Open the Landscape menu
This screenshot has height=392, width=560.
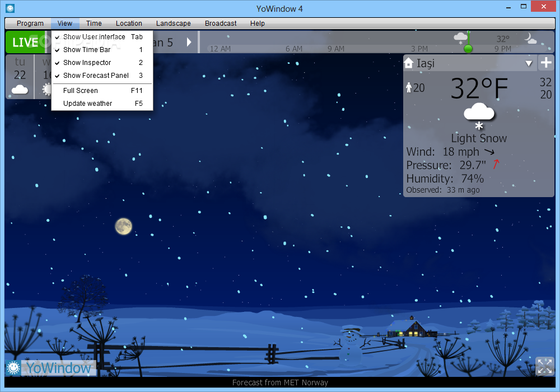click(173, 23)
